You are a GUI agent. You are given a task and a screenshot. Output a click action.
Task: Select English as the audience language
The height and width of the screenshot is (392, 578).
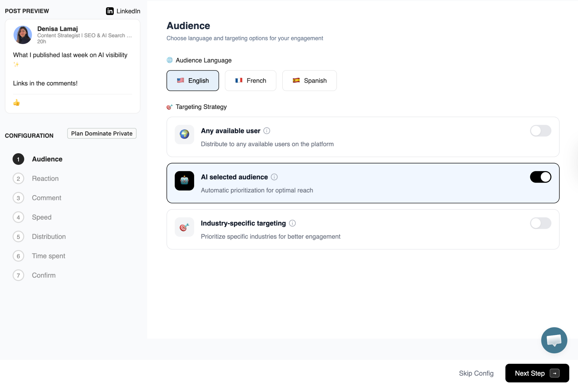pos(193,80)
